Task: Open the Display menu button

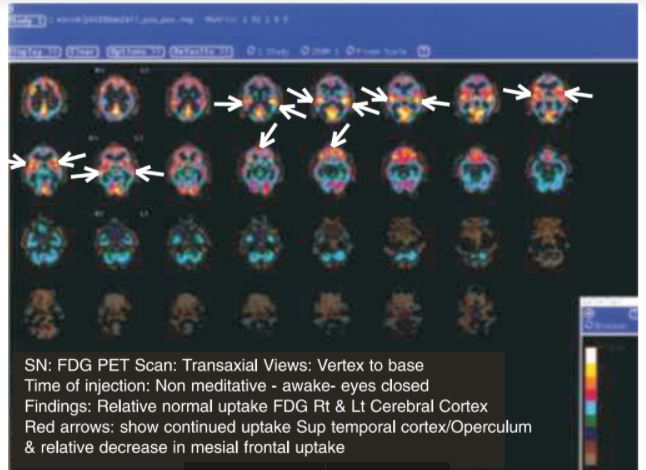Action: pos(35,52)
